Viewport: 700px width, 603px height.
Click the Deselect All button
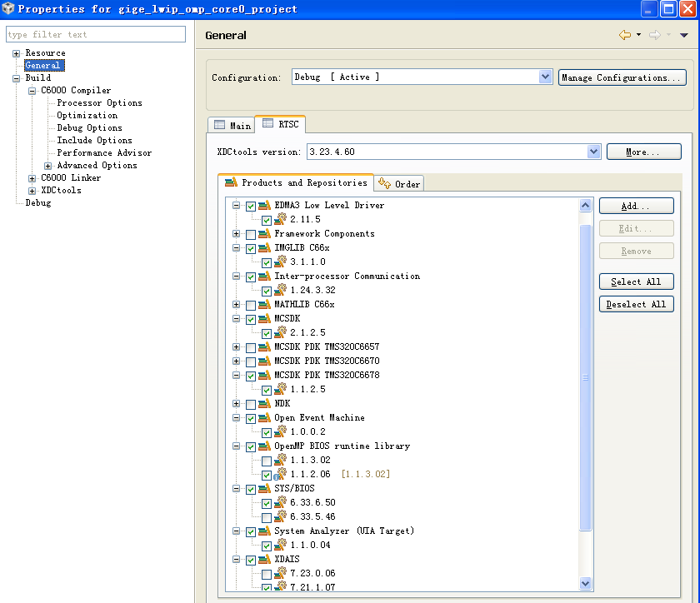click(x=636, y=304)
